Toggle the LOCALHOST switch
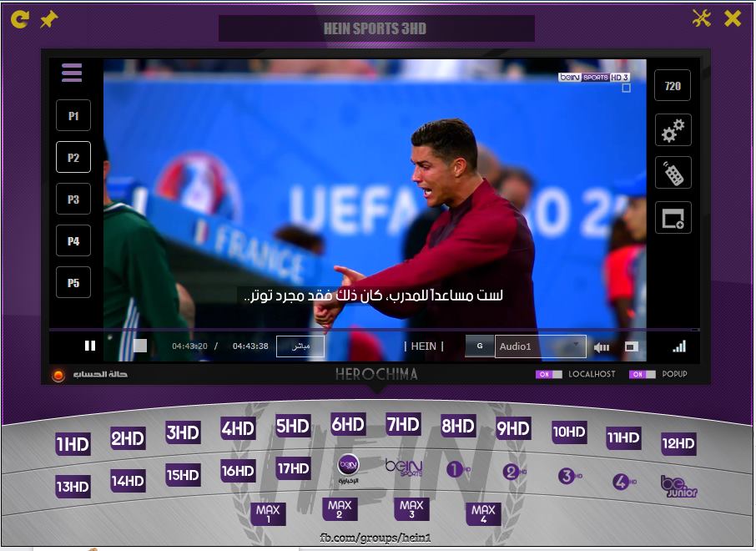Viewport: 756px width, 551px height. click(x=549, y=374)
